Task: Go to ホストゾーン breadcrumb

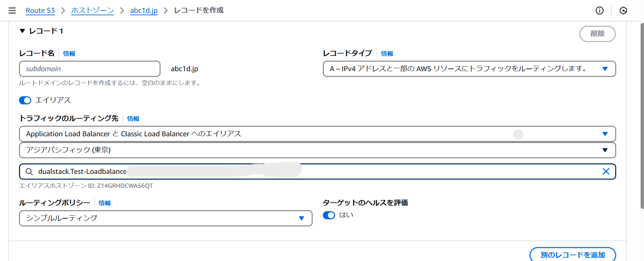Action: tap(92, 11)
